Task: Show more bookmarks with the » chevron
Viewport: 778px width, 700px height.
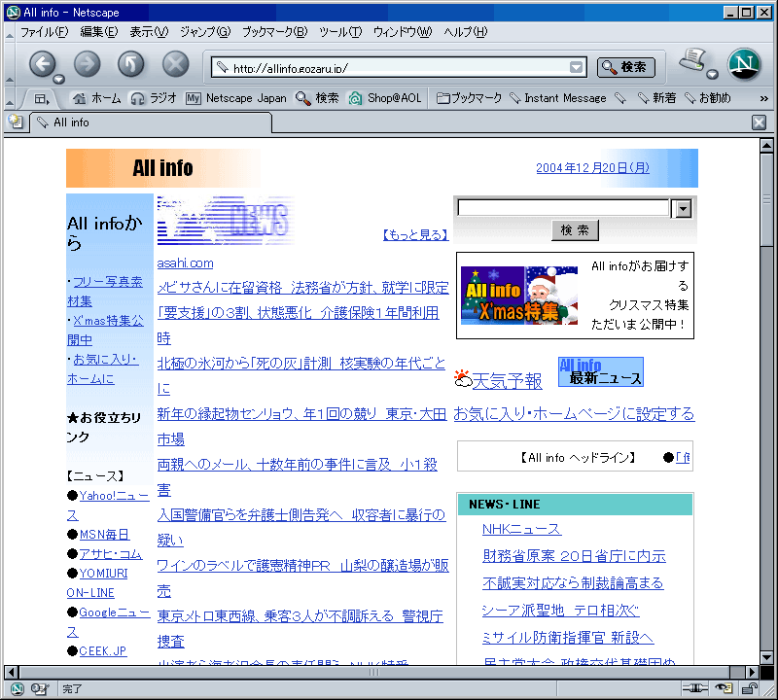Action: click(x=764, y=99)
